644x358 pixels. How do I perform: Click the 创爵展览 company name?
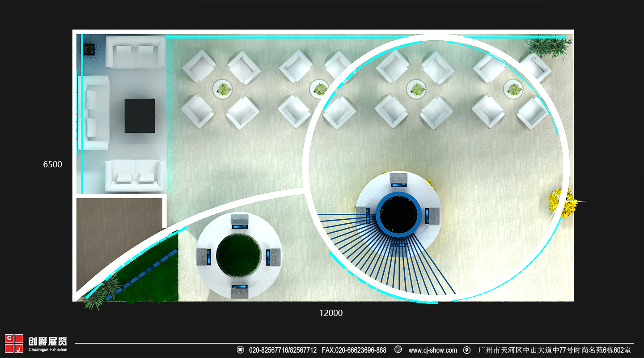tap(48, 341)
